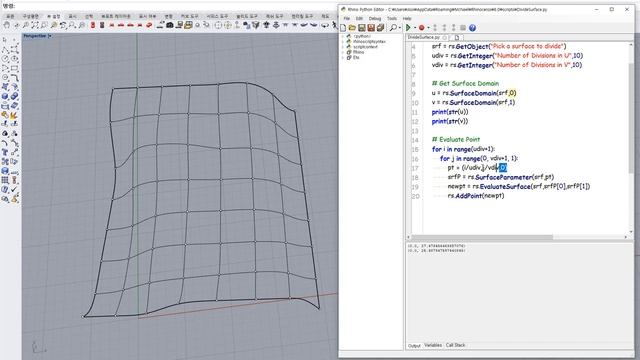Run the script with the green play button
The image size is (640, 360).
tap(408, 28)
